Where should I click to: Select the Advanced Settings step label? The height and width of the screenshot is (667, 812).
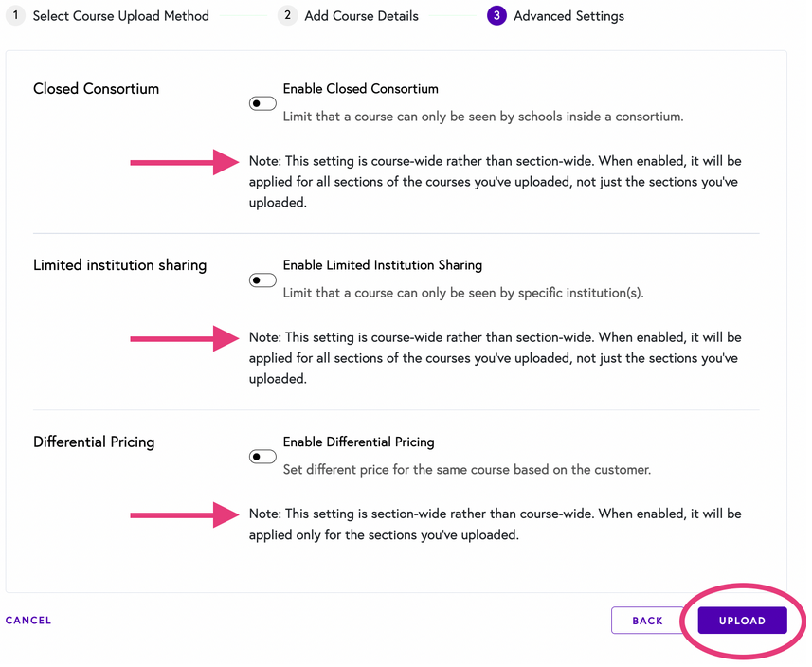point(568,16)
